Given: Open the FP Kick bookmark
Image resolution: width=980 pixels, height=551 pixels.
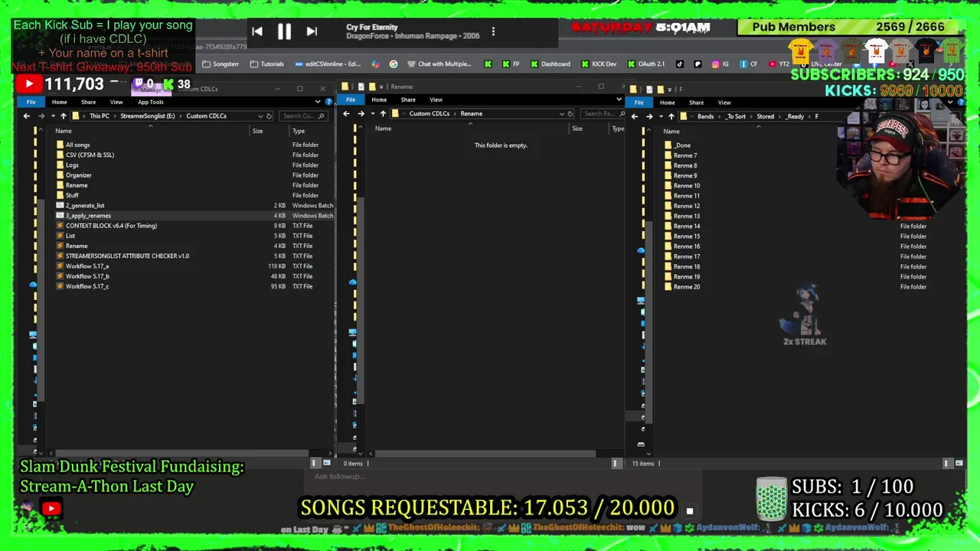Looking at the screenshot, I should [x=512, y=64].
